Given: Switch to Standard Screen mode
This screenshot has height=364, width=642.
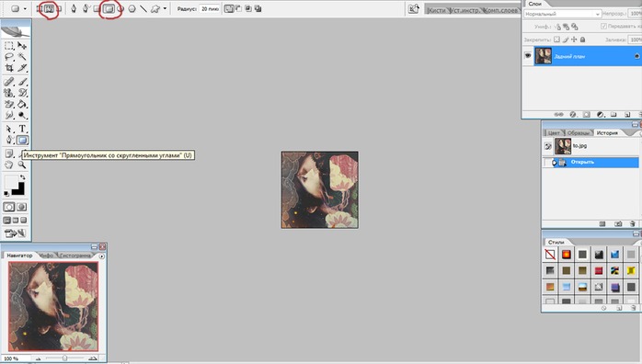Looking at the screenshot, I should coord(7,221).
